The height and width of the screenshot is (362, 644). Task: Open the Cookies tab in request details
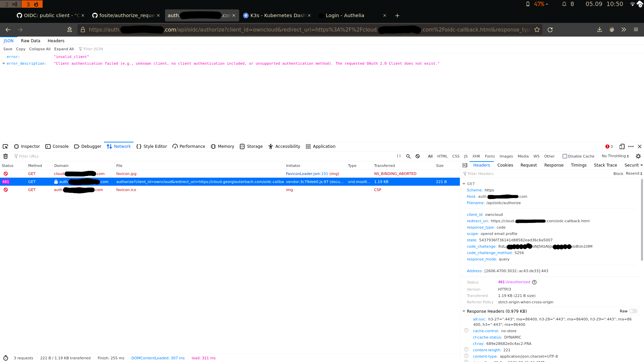(505, 165)
